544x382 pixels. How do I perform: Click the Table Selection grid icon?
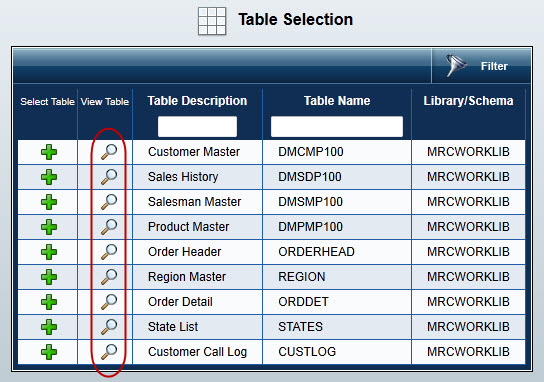click(212, 21)
